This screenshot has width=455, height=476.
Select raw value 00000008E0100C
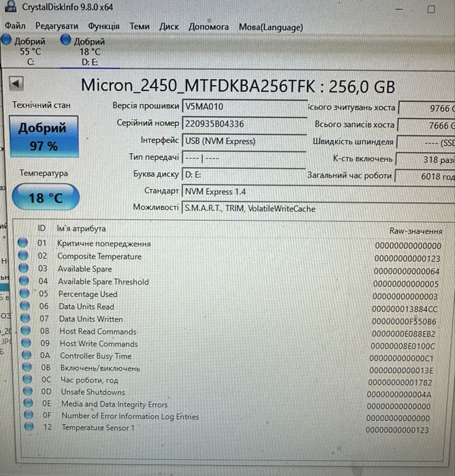click(403, 346)
